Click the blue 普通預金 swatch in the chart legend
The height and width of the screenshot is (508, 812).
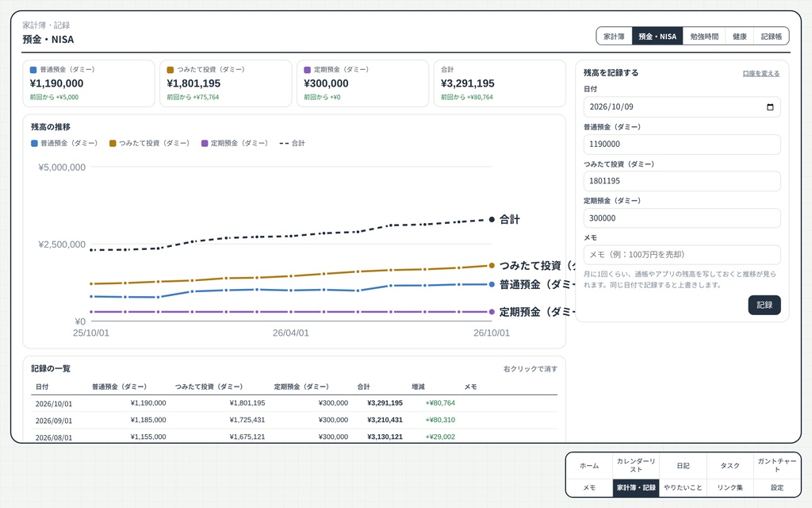coord(34,143)
